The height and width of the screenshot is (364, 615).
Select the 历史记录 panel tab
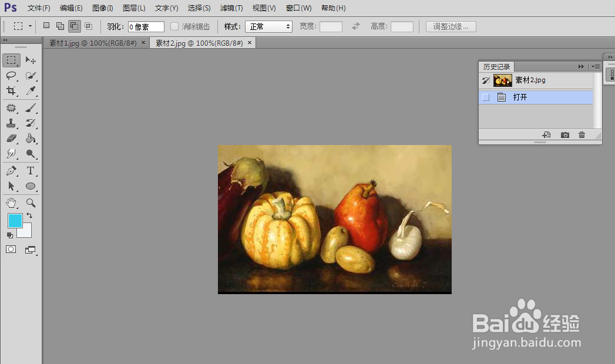(496, 66)
